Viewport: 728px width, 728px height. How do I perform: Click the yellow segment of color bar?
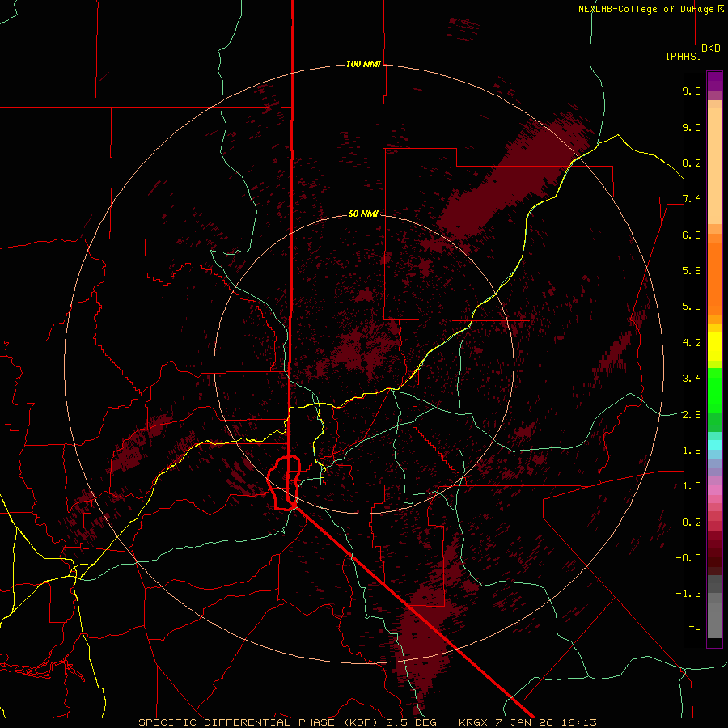714,346
